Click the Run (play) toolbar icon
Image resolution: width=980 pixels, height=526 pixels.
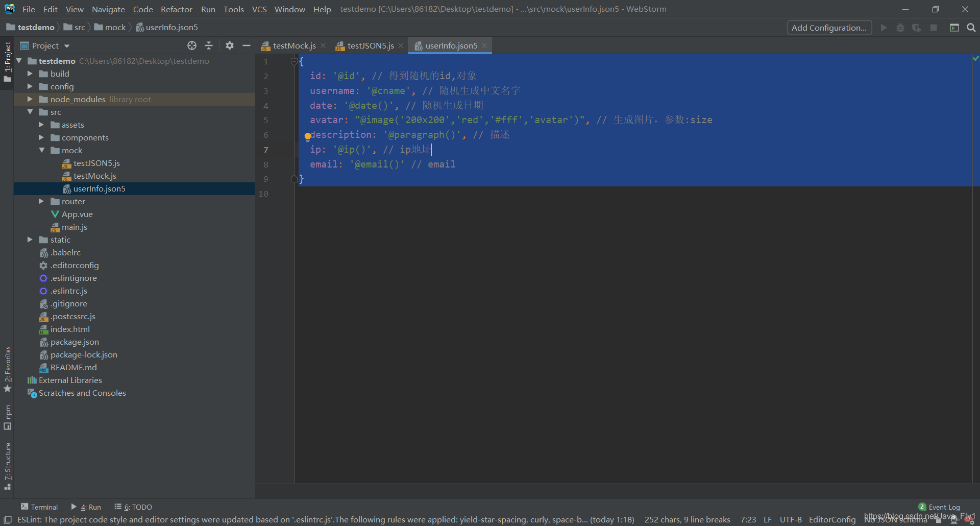(x=884, y=28)
